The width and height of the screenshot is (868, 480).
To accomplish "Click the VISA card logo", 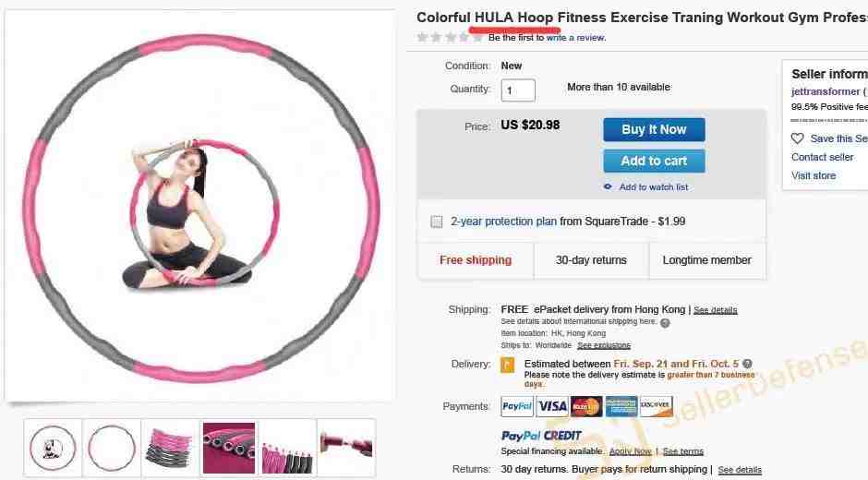I will (x=552, y=406).
